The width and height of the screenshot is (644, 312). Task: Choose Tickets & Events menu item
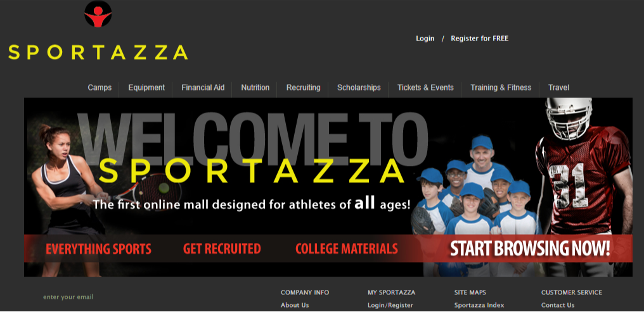click(425, 87)
